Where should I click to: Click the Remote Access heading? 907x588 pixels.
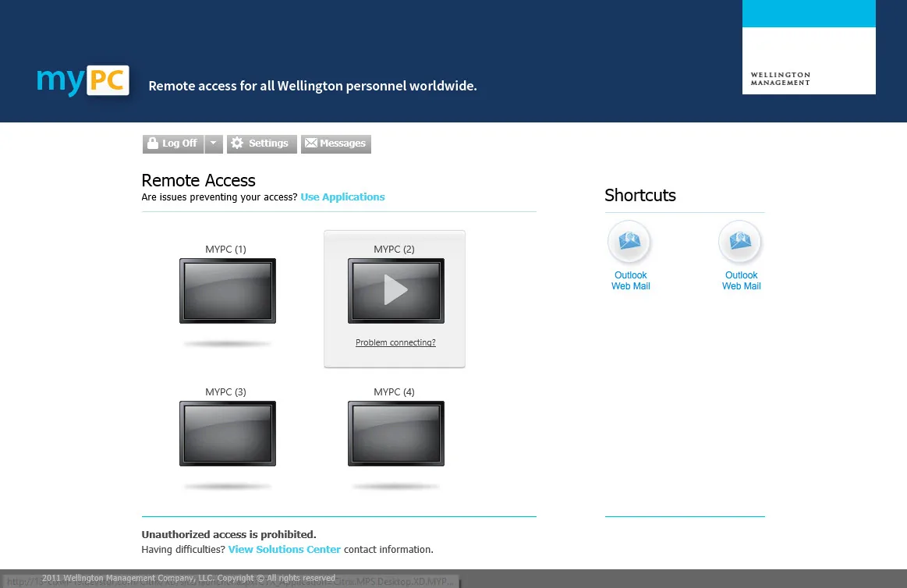click(x=198, y=180)
